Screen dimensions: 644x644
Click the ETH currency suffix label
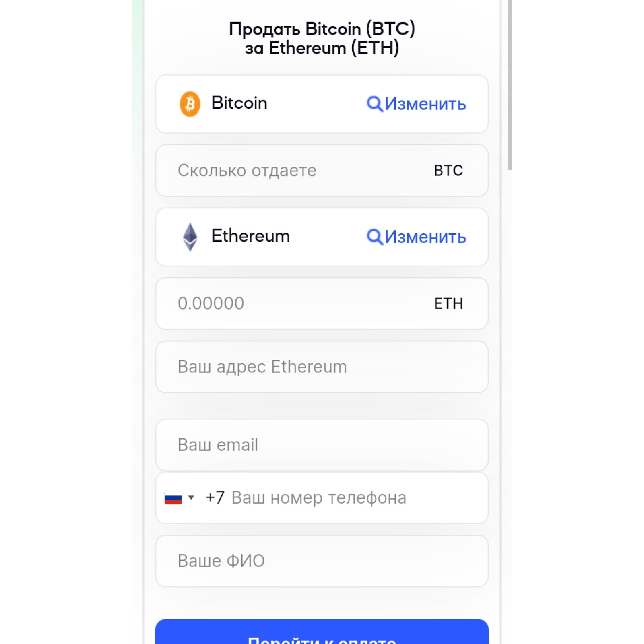tap(448, 303)
